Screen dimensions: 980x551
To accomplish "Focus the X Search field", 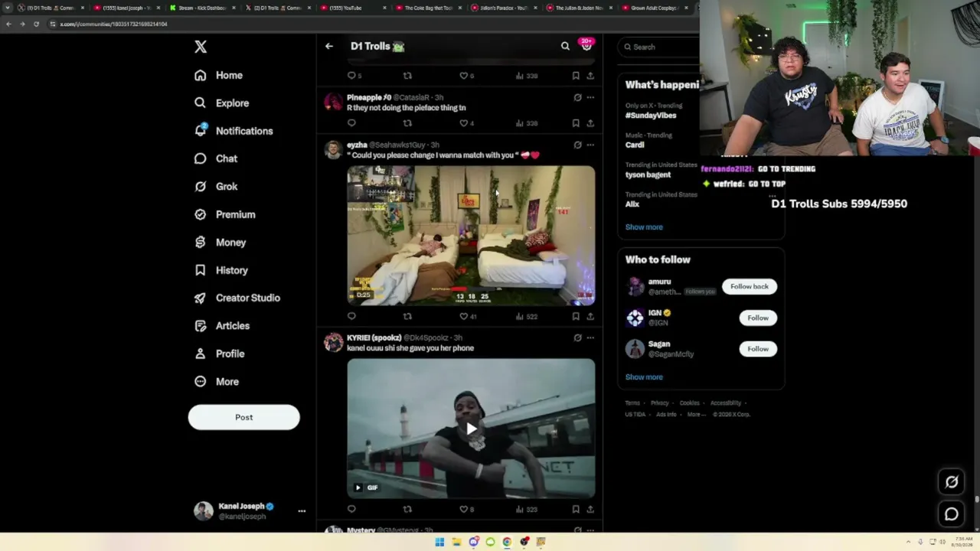I will pos(660,47).
